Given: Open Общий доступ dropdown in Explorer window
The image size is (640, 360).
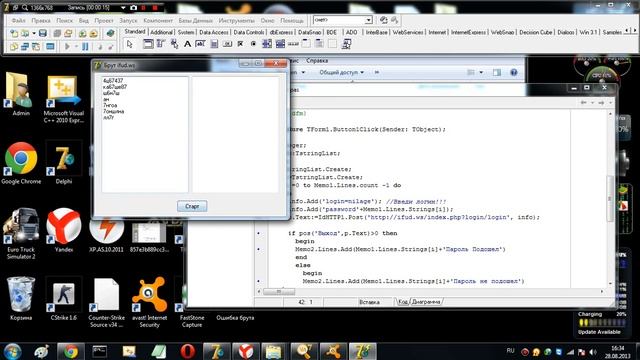Looking at the screenshot, I should 341,72.
